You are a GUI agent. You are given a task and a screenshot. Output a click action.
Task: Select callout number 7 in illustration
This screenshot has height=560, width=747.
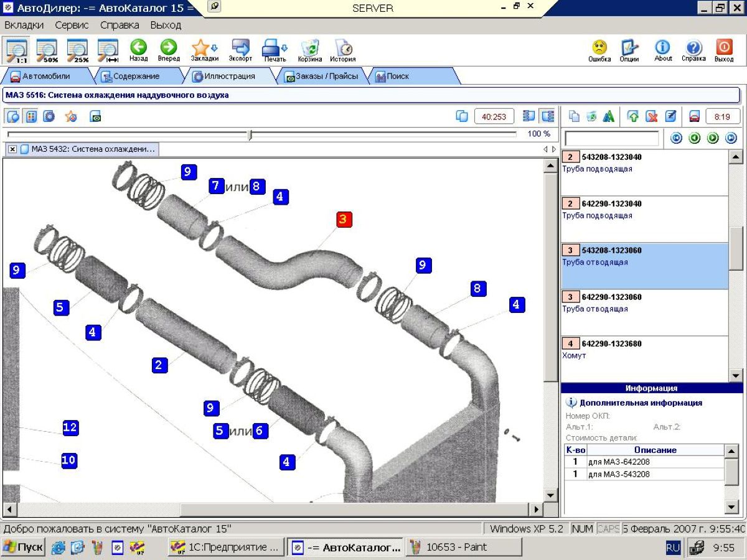216,185
